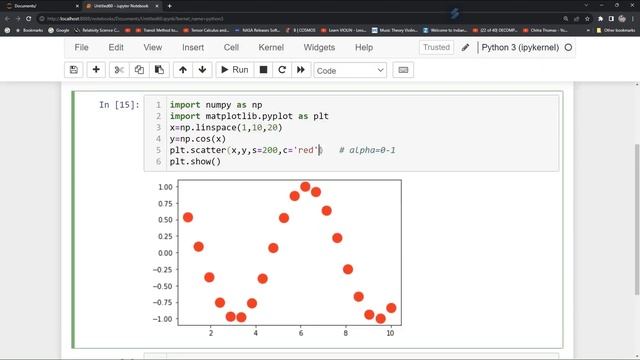640x360 pixels.
Task: Move selected cell up arrow
Action: [x=183, y=70]
